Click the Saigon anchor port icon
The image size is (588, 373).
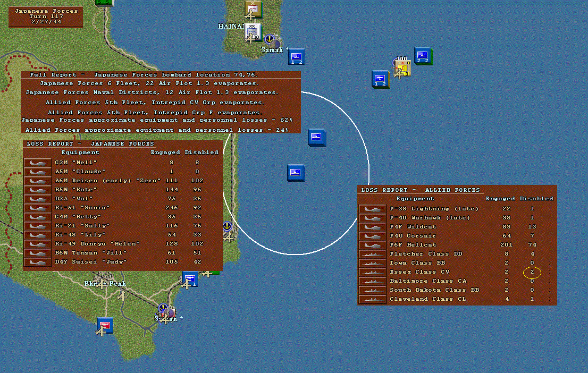tap(163, 308)
